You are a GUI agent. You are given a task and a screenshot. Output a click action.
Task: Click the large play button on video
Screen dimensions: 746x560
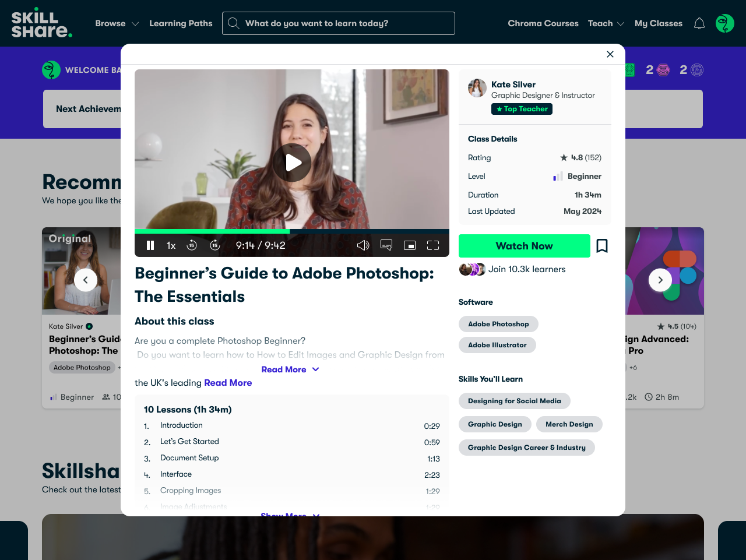click(x=292, y=163)
